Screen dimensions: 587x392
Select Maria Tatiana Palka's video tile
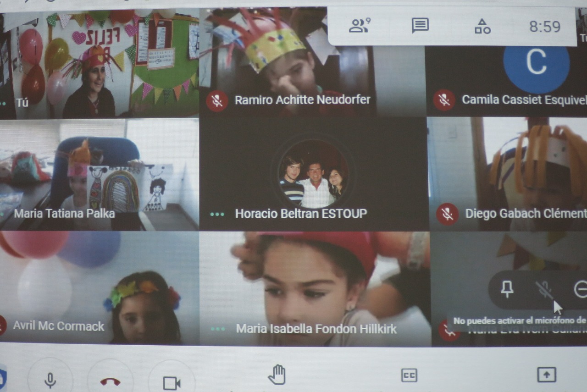[x=99, y=174]
